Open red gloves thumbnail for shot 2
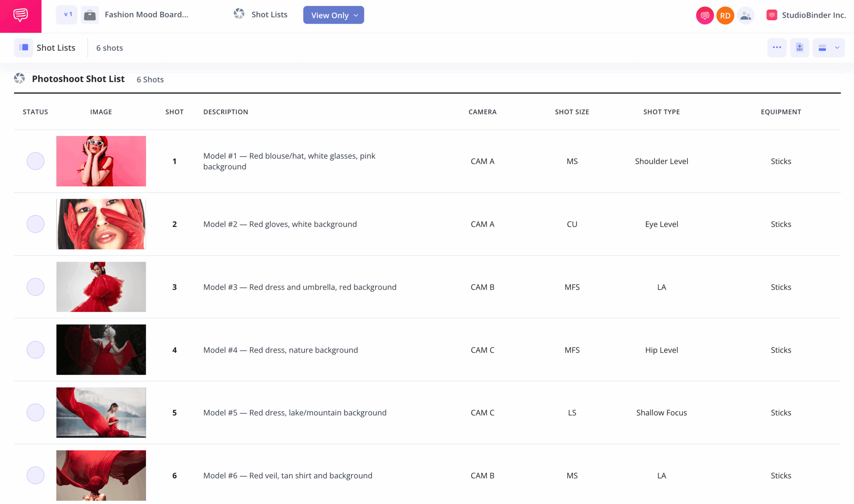Image resolution: width=854 pixels, height=504 pixels. pyautogui.click(x=101, y=224)
